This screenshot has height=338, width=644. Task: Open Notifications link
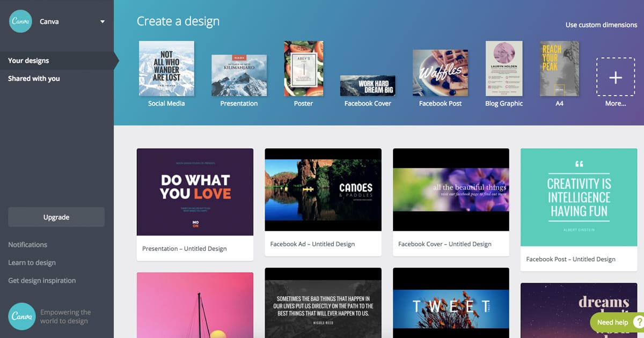pos(28,245)
